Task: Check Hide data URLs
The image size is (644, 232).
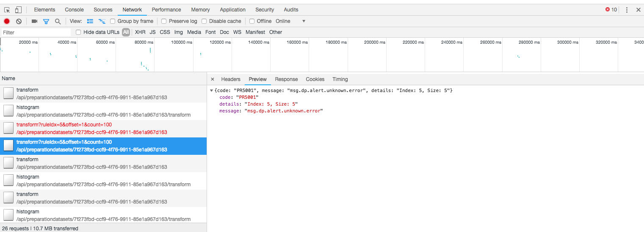Action: 78,32
